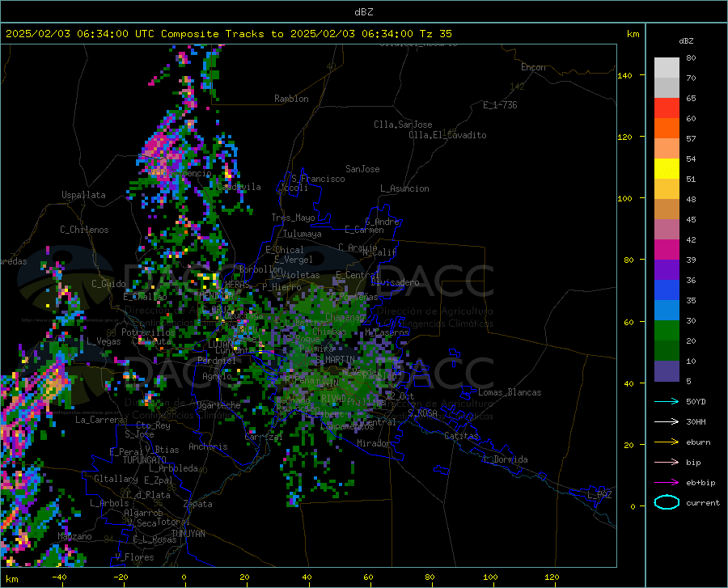Select the light grey 70-80 dBZ swatch

point(667,68)
